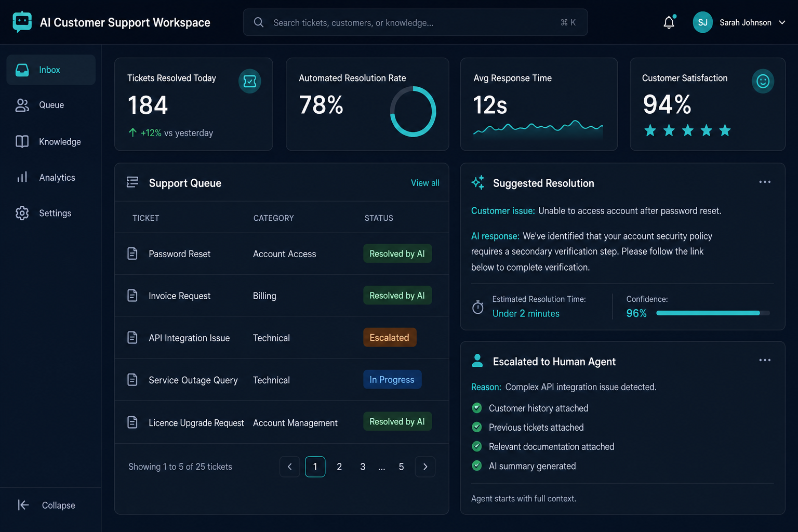Image resolution: width=798 pixels, height=532 pixels.
Task: Switch to Analytics in sidebar
Action: [x=51, y=177]
